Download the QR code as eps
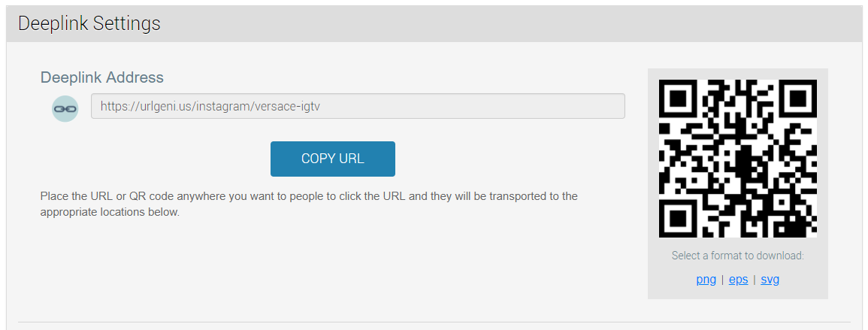 click(739, 280)
